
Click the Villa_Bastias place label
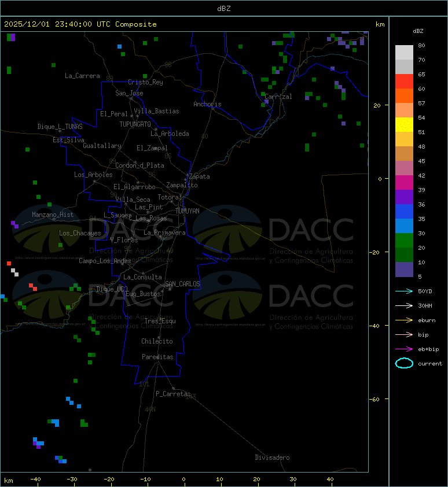click(156, 111)
